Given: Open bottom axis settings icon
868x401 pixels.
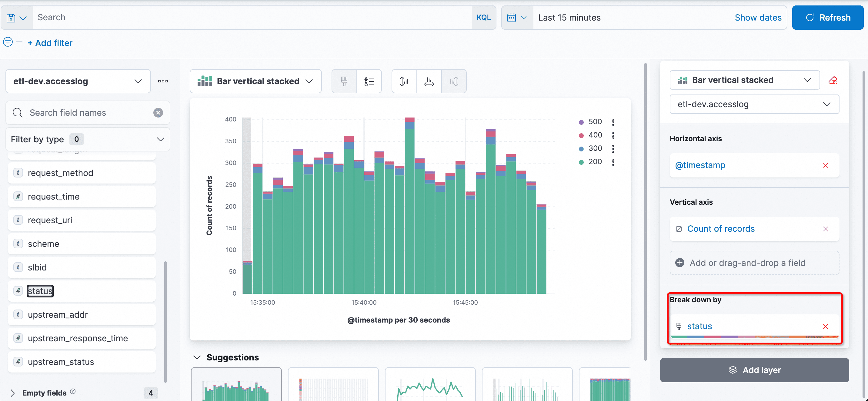Looking at the screenshot, I should tap(429, 81).
